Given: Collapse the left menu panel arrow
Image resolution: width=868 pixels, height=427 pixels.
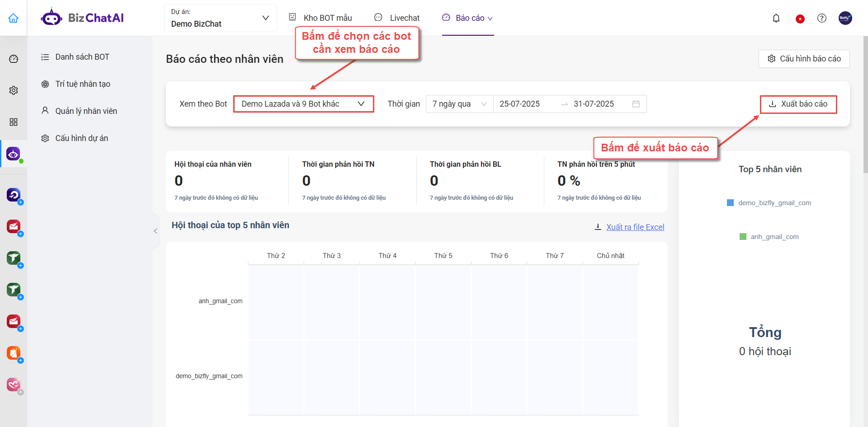Looking at the screenshot, I should click(x=156, y=231).
